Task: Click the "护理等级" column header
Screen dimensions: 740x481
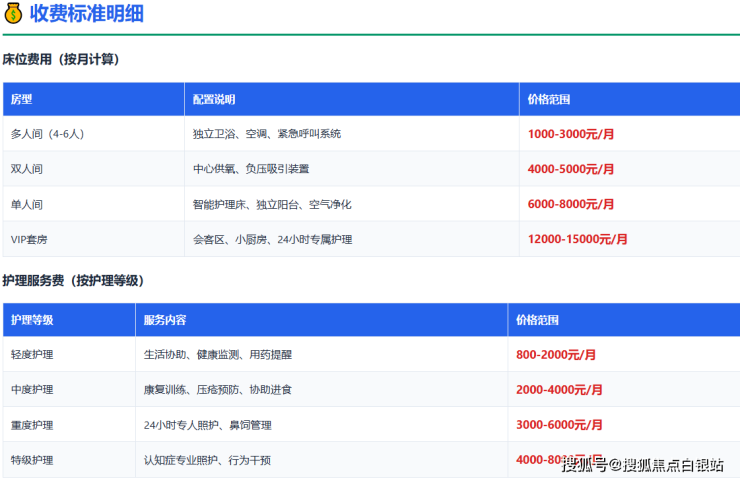Action: pos(32,320)
